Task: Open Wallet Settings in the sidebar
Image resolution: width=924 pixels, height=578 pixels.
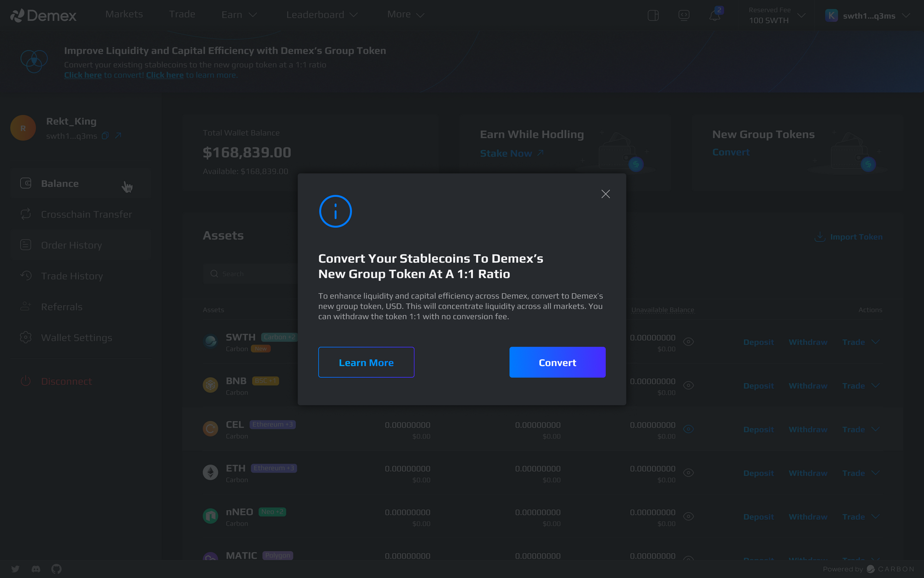Action: click(x=81, y=338)
